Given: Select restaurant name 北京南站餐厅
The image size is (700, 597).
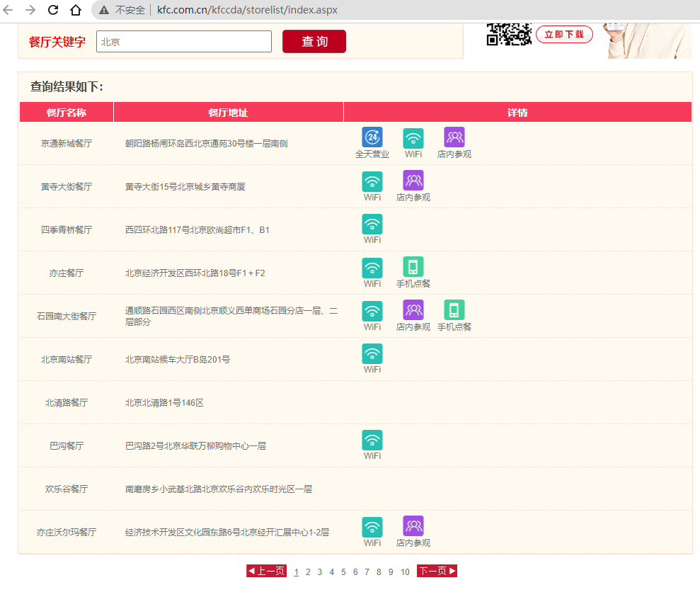Looking at the screenshot, I should [x=67, y=360].
